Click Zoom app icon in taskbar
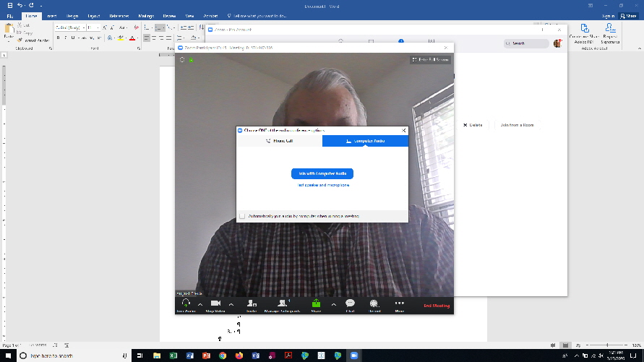 click(x=354, y=355)
